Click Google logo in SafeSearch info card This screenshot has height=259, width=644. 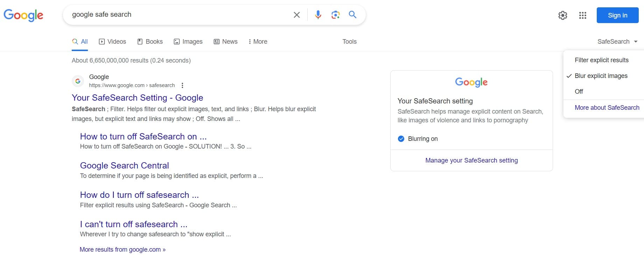click(471, 82)
